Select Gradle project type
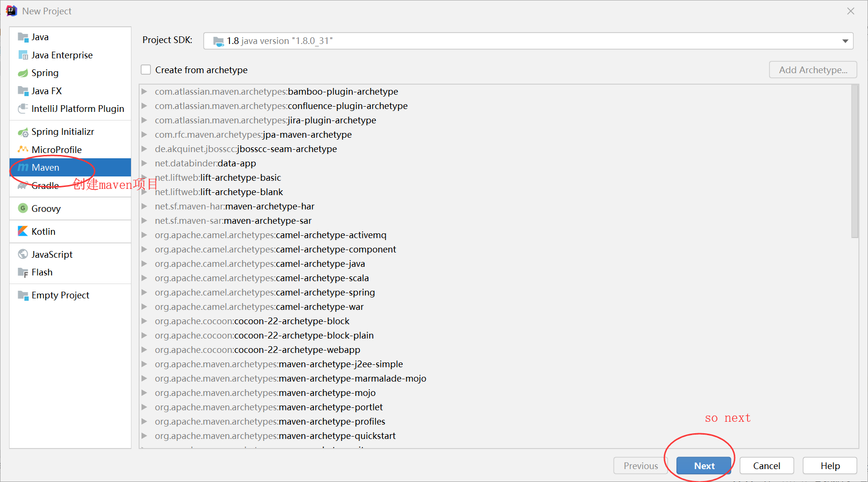This screenshot has width=868, height=482. (x=70, y=186)
